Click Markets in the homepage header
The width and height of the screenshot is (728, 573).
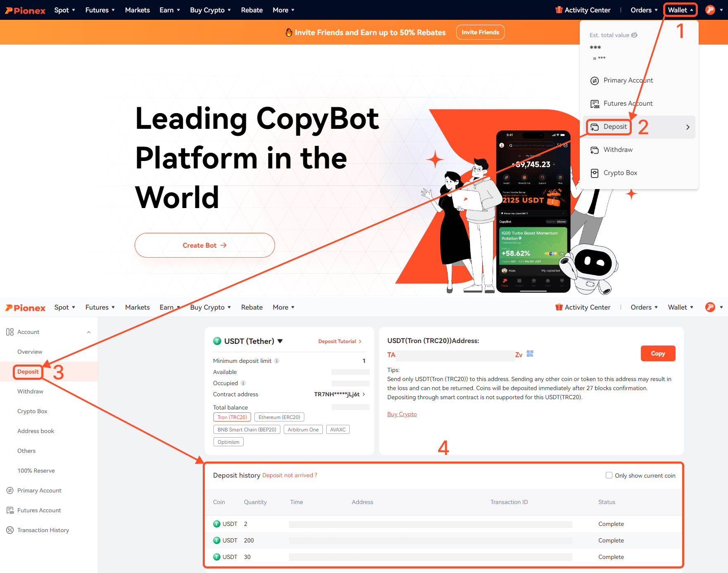(x=138, y=10)
